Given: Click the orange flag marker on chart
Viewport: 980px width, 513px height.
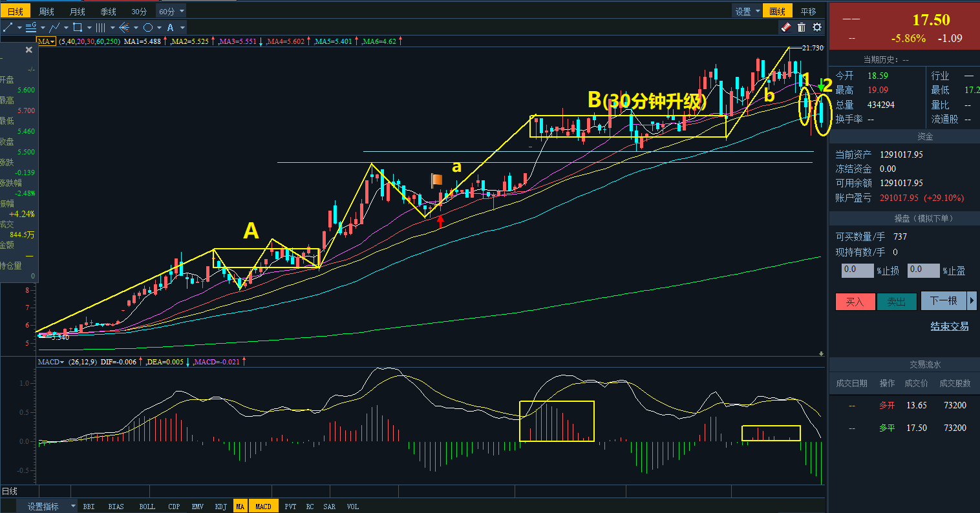Looking at the screenshot, I should click(436, 180).
